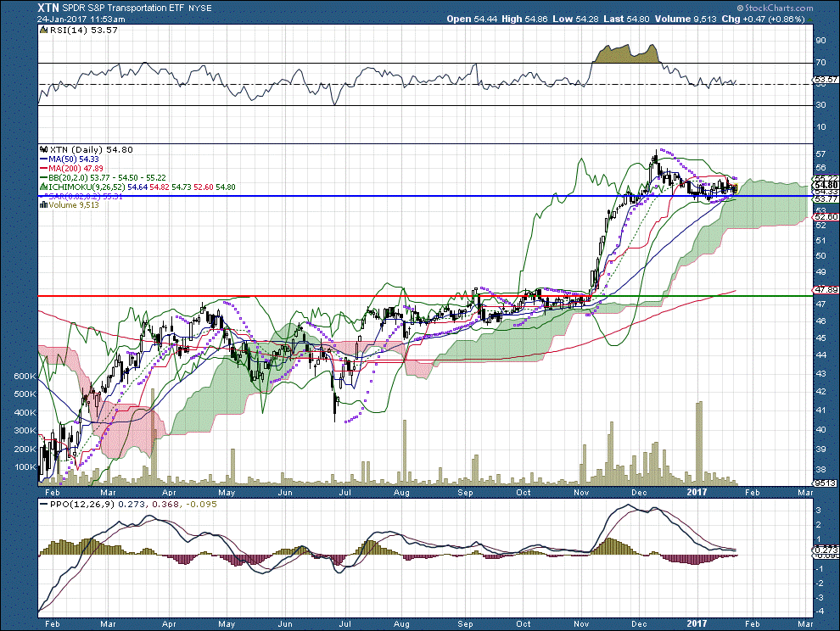Click the 52.60 Ichimoku price tag
Viewport: 840px width, 631px height.
(825, 217)
